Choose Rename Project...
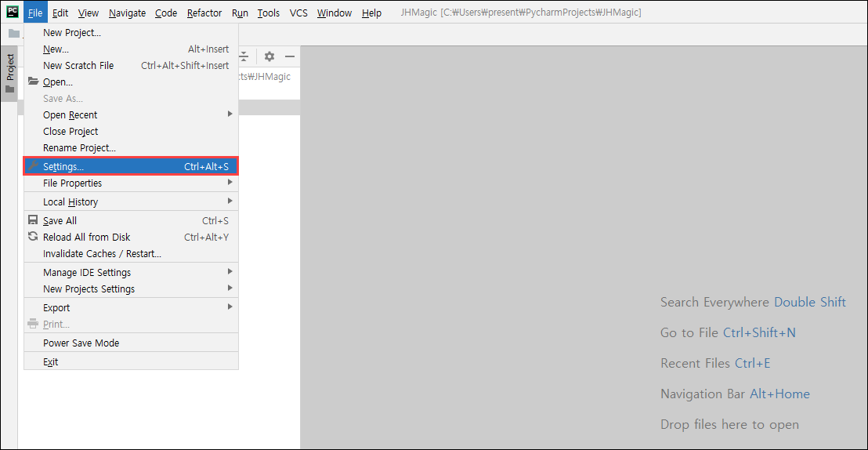The height and width of the screenshot is (450, 868). (131, 148)
